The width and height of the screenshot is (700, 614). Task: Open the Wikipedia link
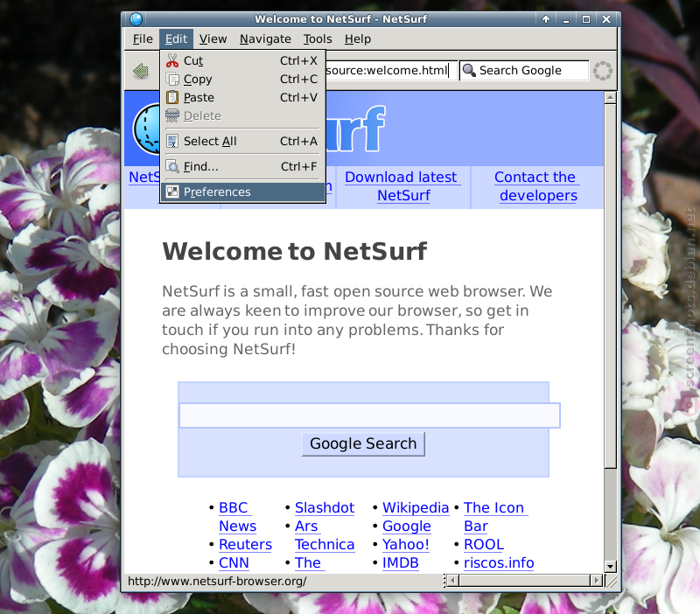(416, 508)
